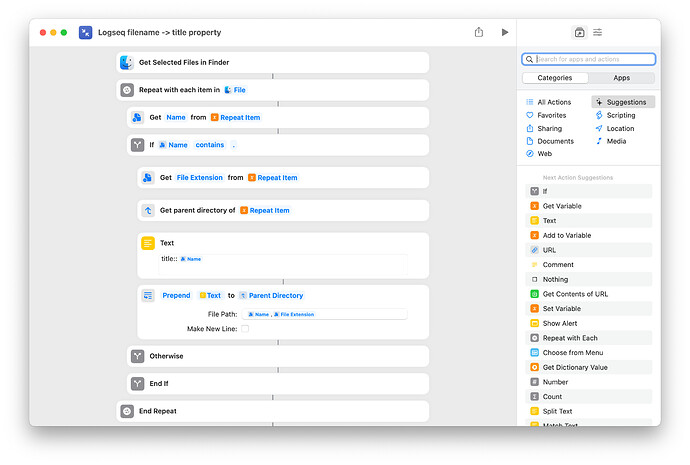This screenshot has width=690, height=465.
Task: Toggle the Make New Line checkbox
Action: pos(245,329)
